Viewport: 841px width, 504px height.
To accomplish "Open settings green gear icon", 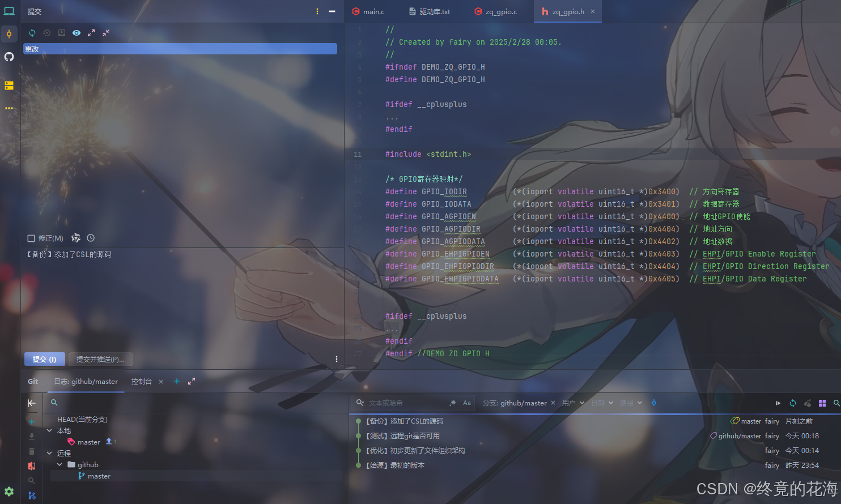I will tap(9, 492).
